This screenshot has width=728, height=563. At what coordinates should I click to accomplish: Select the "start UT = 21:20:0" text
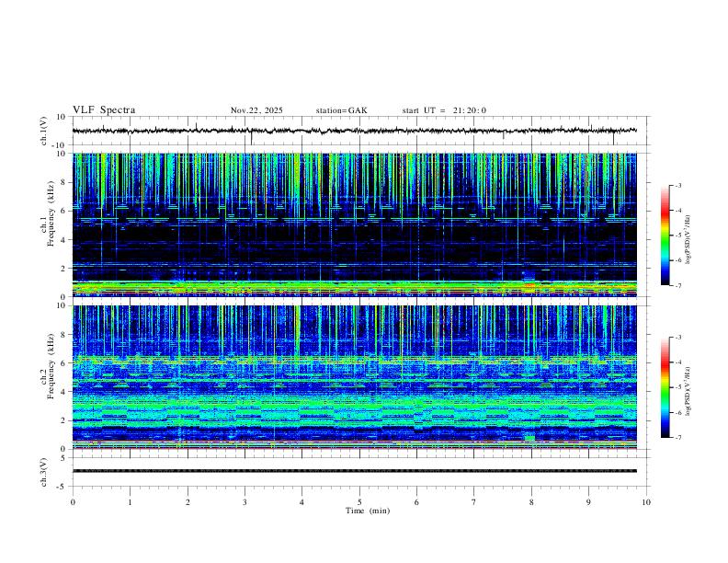[x=444, y=110]
